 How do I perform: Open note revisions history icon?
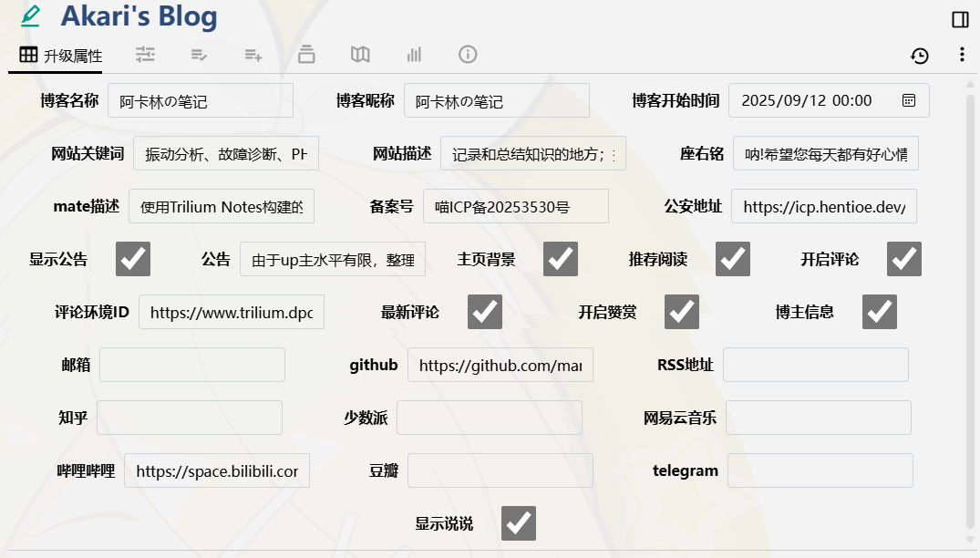920,56
